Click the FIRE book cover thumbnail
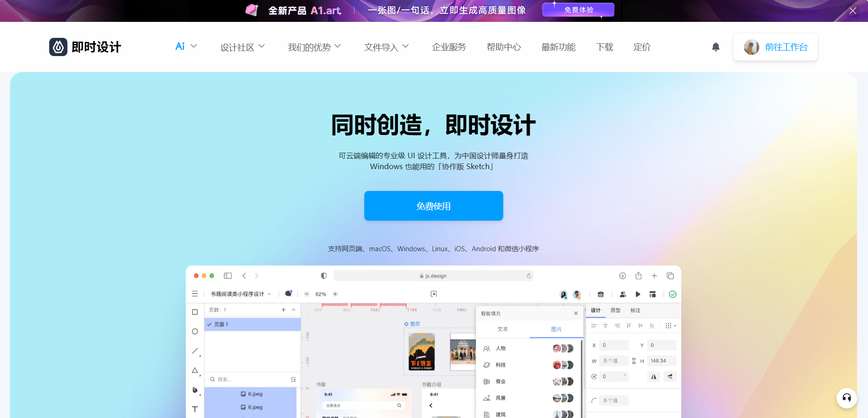This screenshot has width=868, height=418. point(422,351)
